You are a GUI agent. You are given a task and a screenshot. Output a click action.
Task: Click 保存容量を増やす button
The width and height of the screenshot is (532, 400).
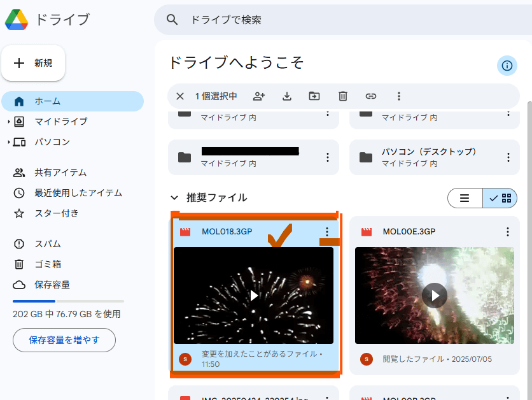(64, 340)
